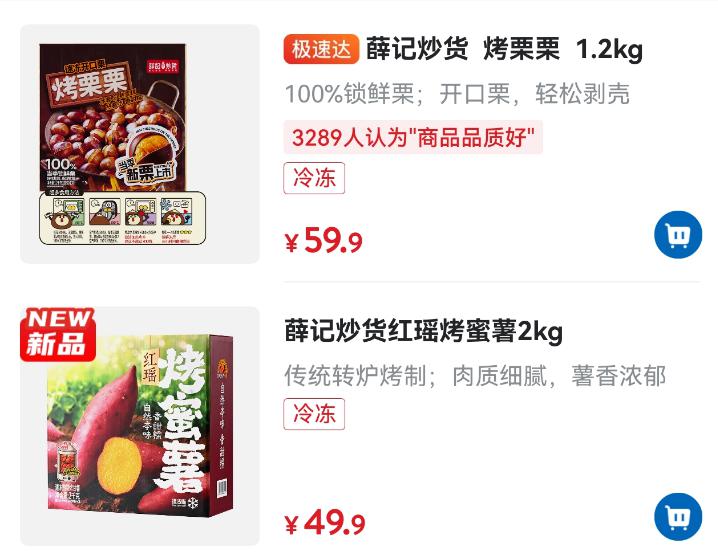This screenshot has width=718, height=558.
Task: Select the ¥59.9 price of chestnuts
Action: click(323, 240)
